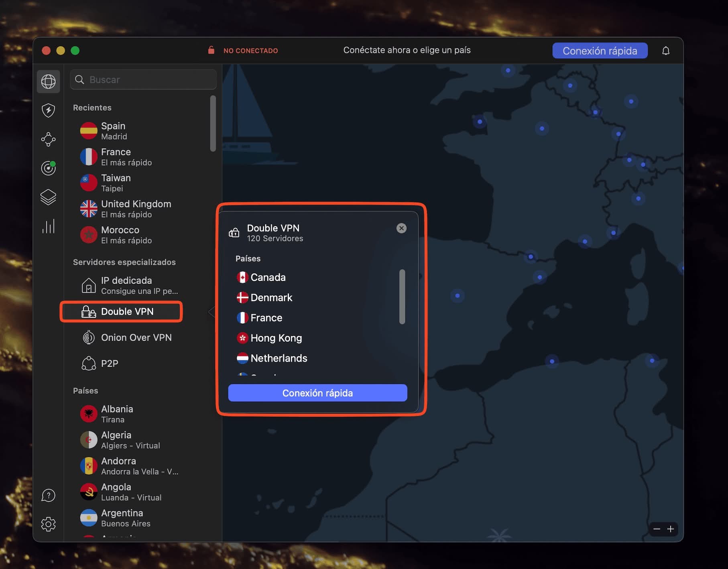Close the Double VPN popup
728x569 pixels.
[401, 228]
